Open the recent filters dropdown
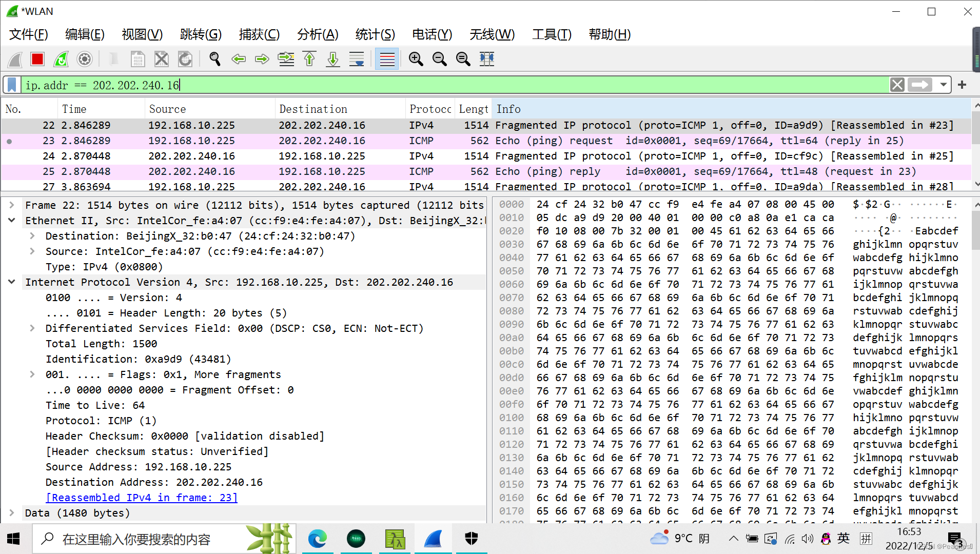 pos(943,85)
